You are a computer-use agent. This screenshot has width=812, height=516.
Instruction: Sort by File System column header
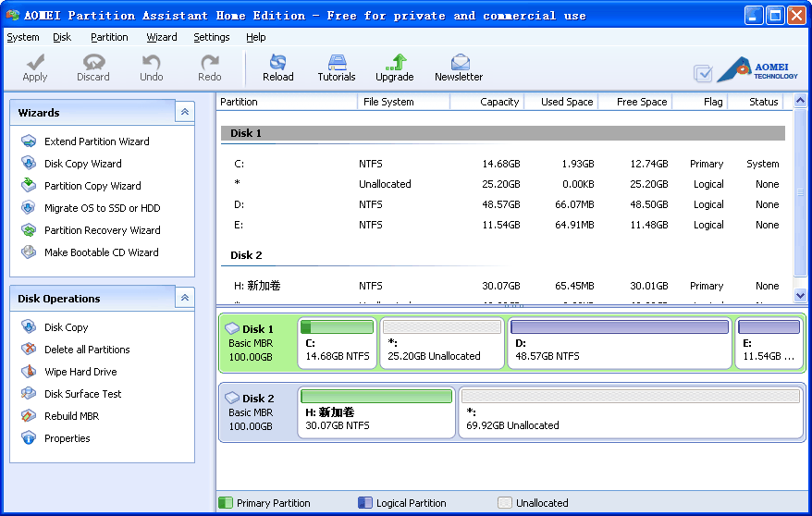(403, 102)
